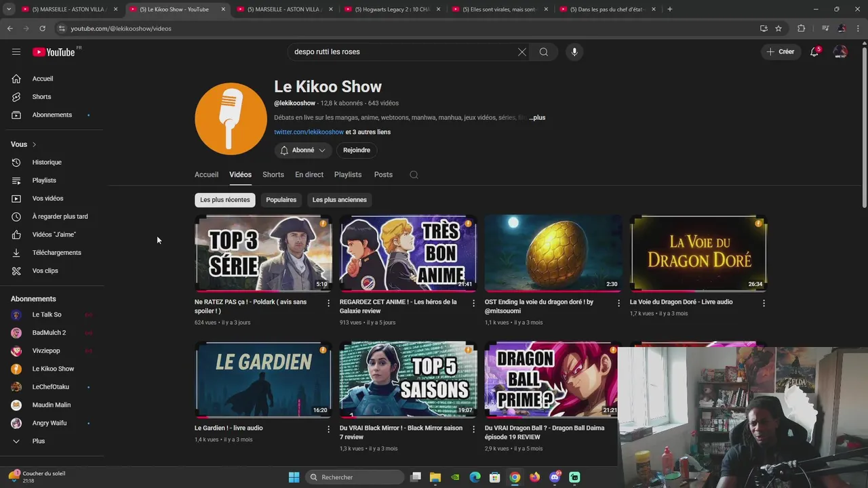Open options menu for Poldark video
The image size is (868, 488).
(328, 304)
